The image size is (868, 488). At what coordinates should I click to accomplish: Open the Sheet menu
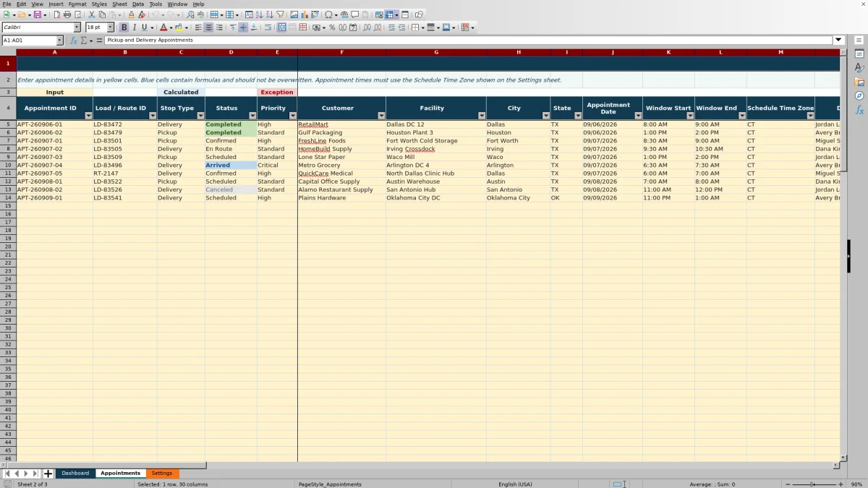click(x=119, y=4)
